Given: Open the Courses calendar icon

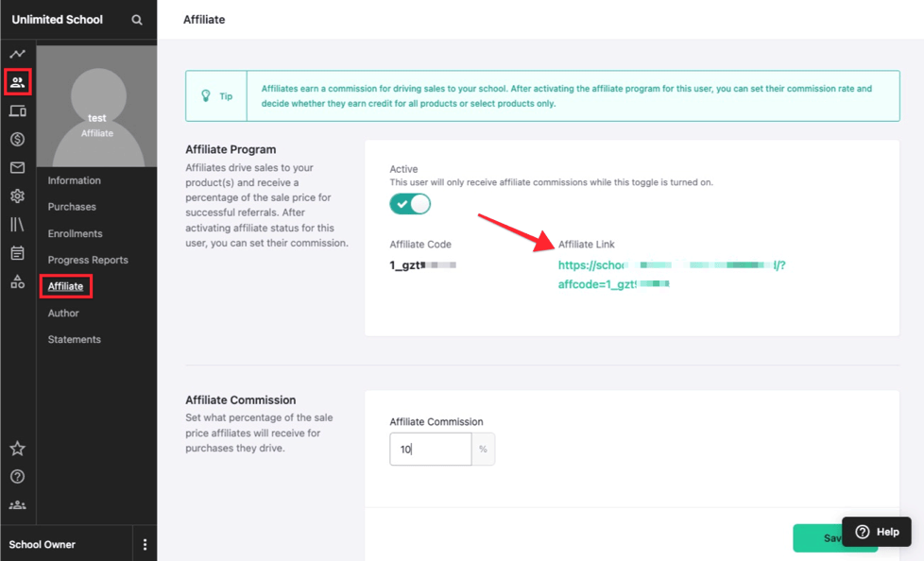Looking at the screenshot, I should tap(17, 252).
